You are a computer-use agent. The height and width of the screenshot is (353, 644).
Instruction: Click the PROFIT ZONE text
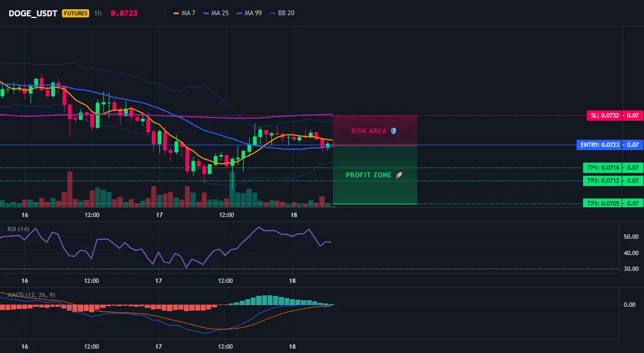click(369, 175)
